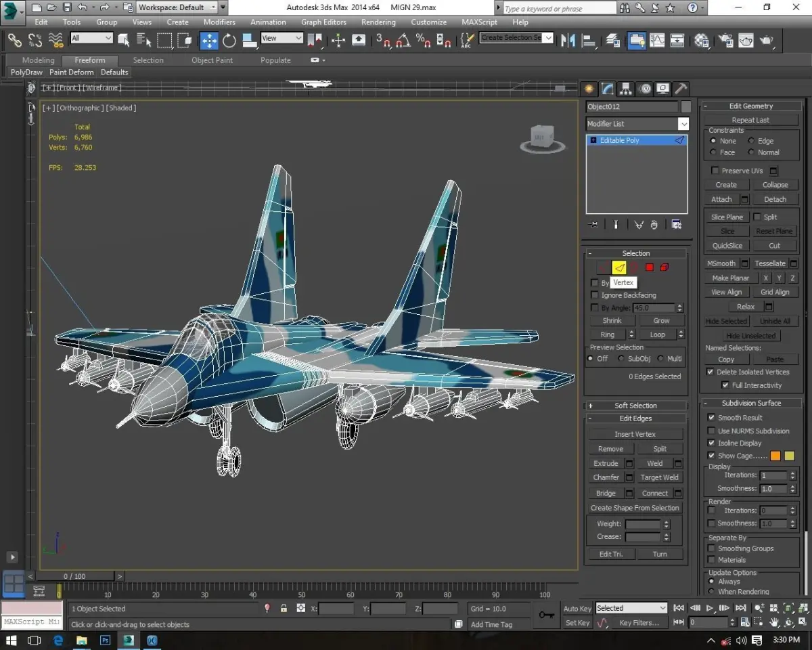Viewport: 812px width, 650px height.
Task: Open Windows Start menu
Action: click(x=12, y=640)
